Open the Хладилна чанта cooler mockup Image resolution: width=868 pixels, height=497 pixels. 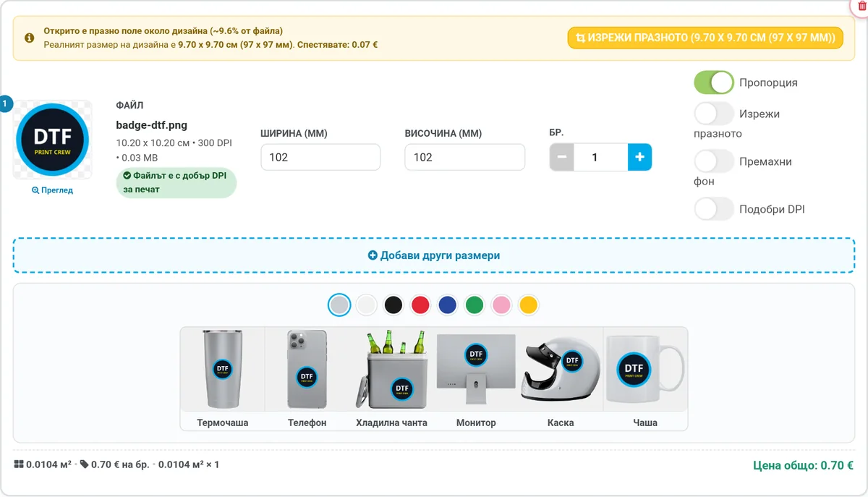391,378
